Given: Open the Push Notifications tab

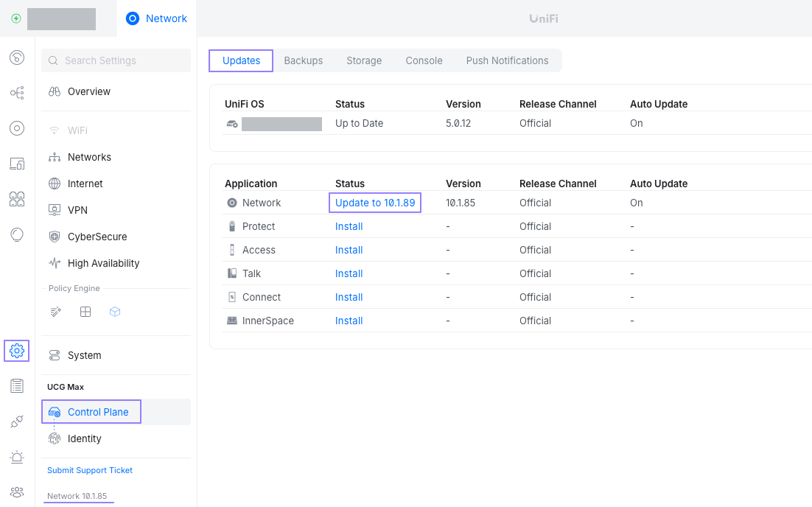Looking at the screenshot, I should point(507,60).
